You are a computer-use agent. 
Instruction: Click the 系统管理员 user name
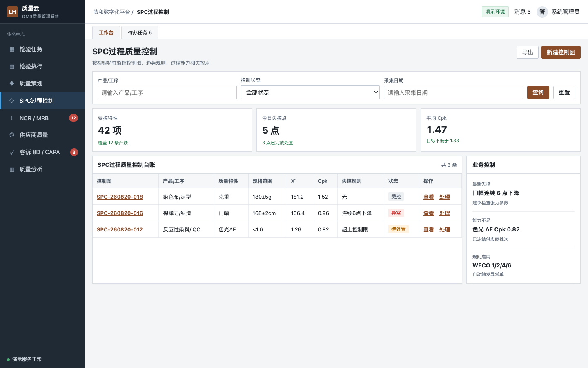(x=566, y=12)
